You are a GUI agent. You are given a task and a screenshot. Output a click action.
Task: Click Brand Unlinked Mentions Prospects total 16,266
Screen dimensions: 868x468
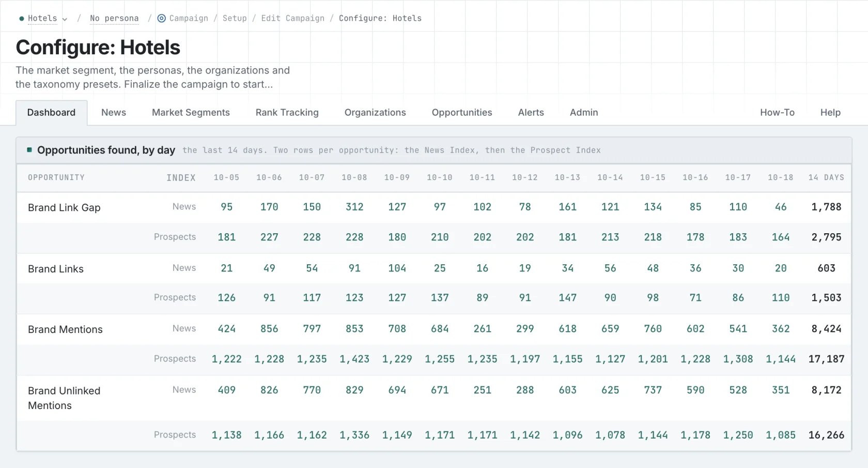(826, 435)
